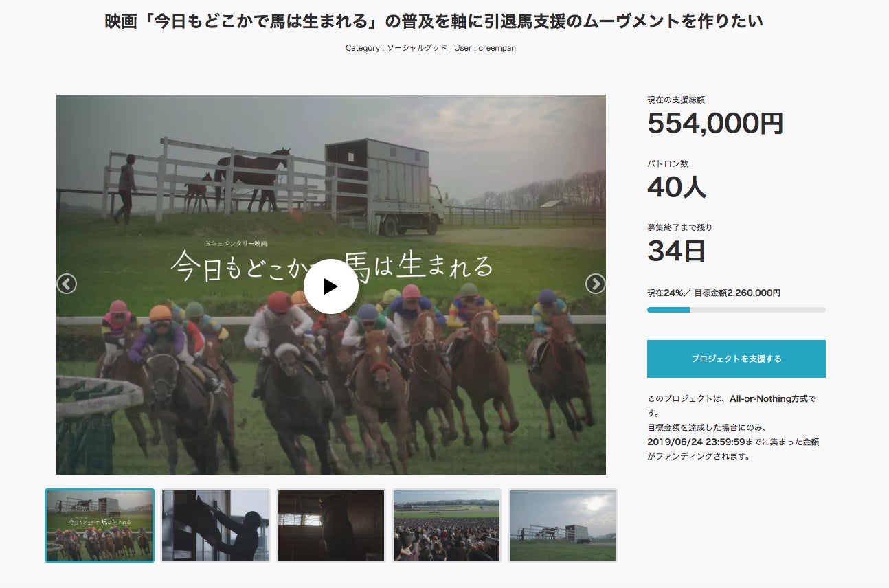Click the 554,000円 total support amount

coord(715,124)
